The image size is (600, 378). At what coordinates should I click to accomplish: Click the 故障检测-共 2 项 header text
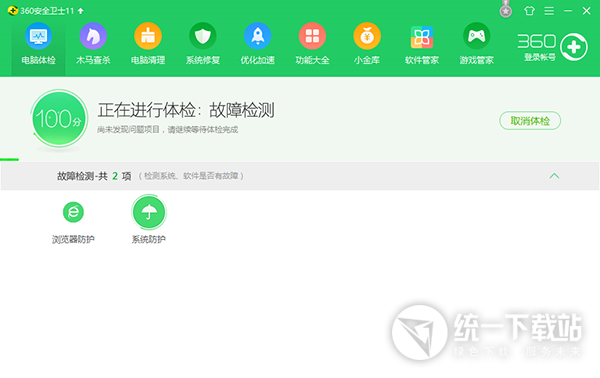point(94,176)
